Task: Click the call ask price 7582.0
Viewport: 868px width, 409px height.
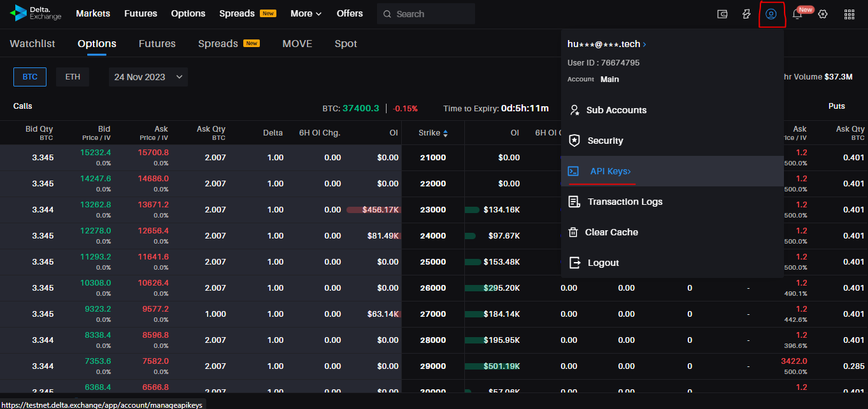Action: tap(155, 361)
